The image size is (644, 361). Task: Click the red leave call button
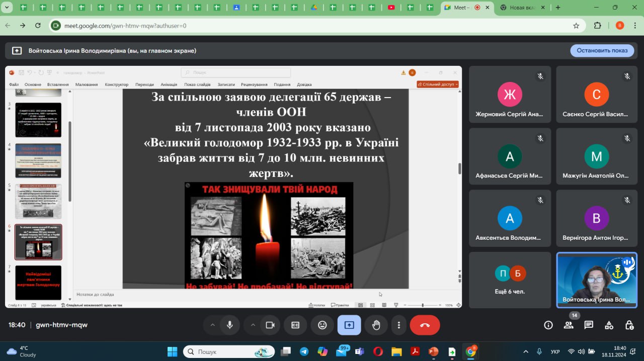click(x=425, y=325)
